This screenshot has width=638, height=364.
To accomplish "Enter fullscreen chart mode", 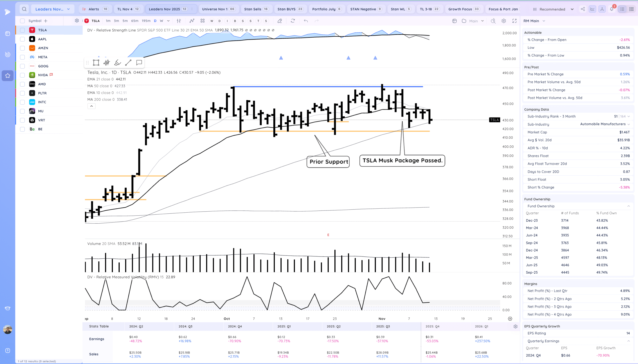I will tap(514, 21).
